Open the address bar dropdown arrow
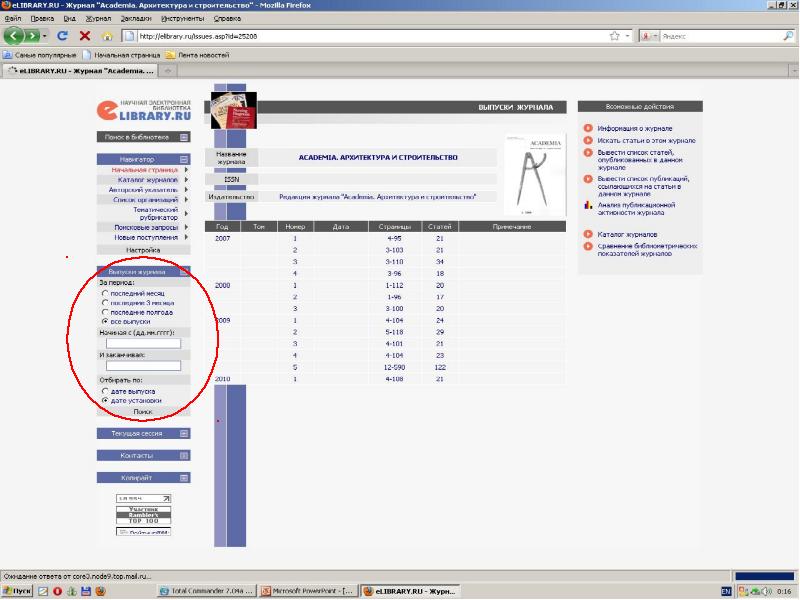 (628, 36)
